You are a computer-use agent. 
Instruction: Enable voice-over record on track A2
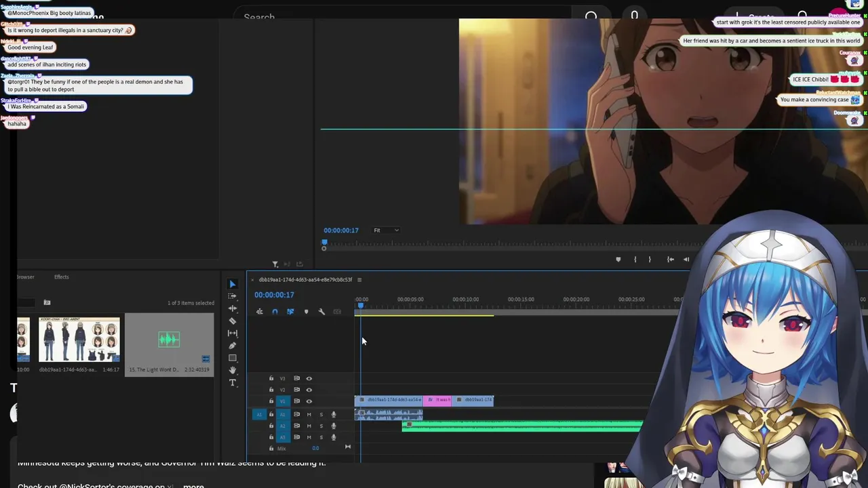tap(334, 426)
